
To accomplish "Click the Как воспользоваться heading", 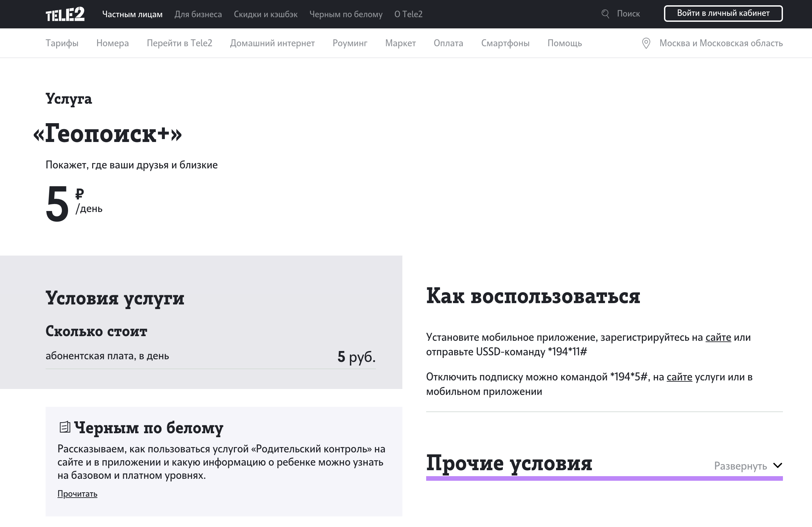I will pos(533,296).
